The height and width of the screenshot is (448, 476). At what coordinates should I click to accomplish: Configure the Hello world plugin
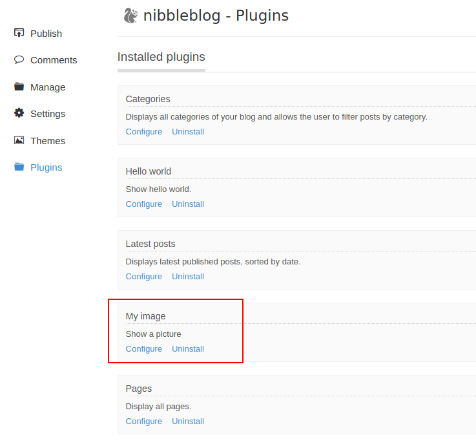point(144,204)
